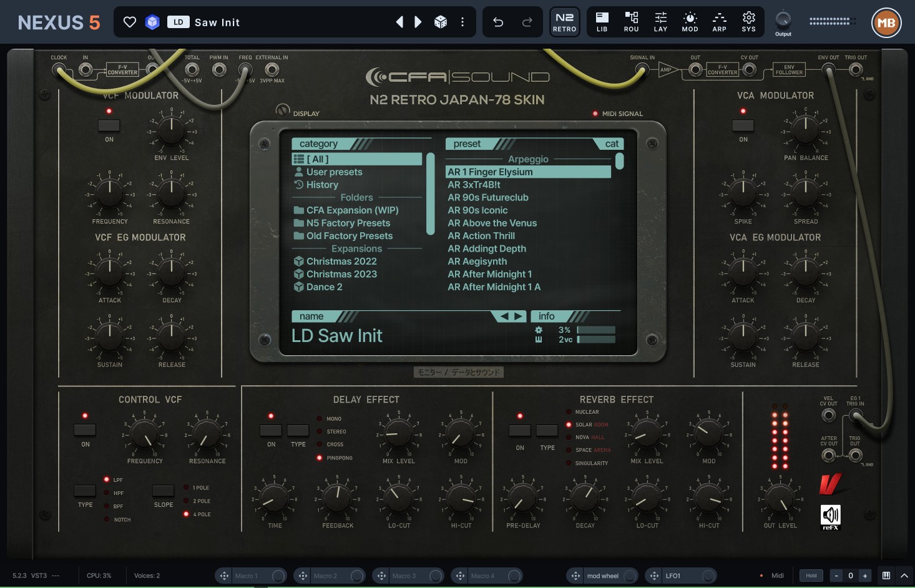Open the LD category tag
Screen dimensions: 915x588
179,22
